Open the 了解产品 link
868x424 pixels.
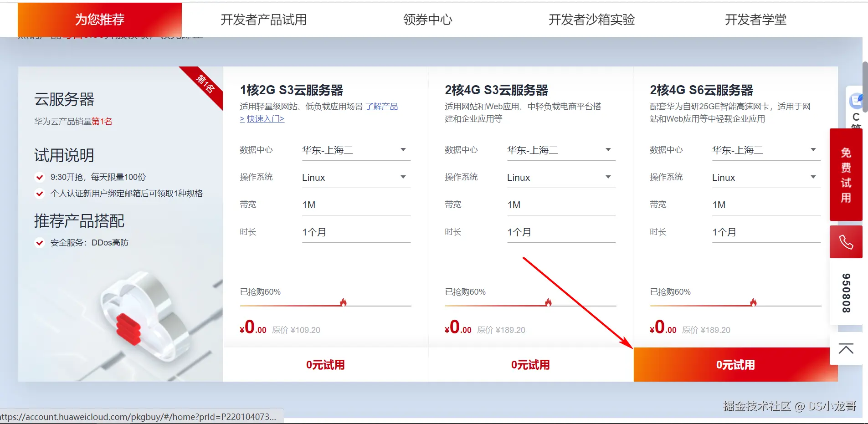tap(381, 107)
